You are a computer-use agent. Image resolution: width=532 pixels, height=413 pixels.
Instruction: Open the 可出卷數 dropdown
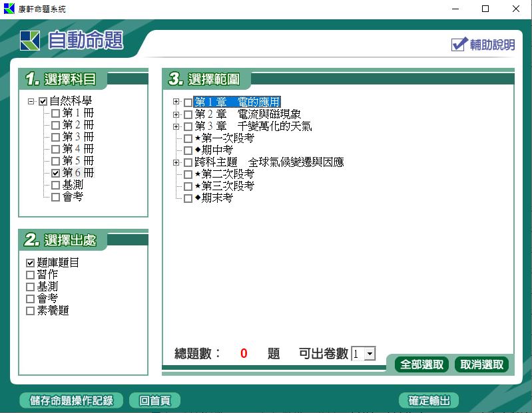pyautogui.click(x=370, y=354)
